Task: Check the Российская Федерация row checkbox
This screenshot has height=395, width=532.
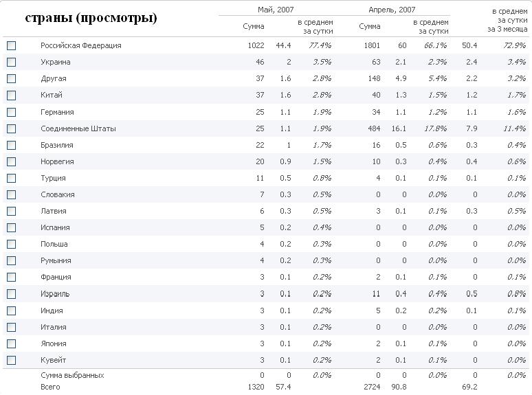Action: click(11, 45)
